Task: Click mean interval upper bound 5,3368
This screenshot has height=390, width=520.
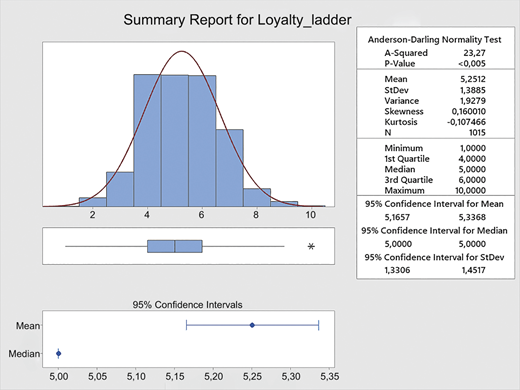Action: point(472,217)
